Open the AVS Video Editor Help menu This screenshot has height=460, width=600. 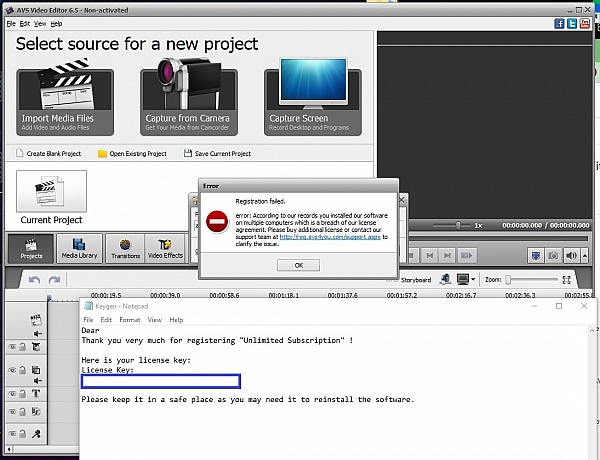point(56,24)
